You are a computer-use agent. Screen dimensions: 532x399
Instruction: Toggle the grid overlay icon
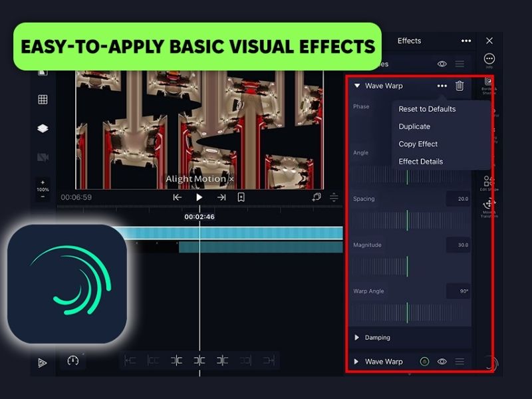[43, 99]
